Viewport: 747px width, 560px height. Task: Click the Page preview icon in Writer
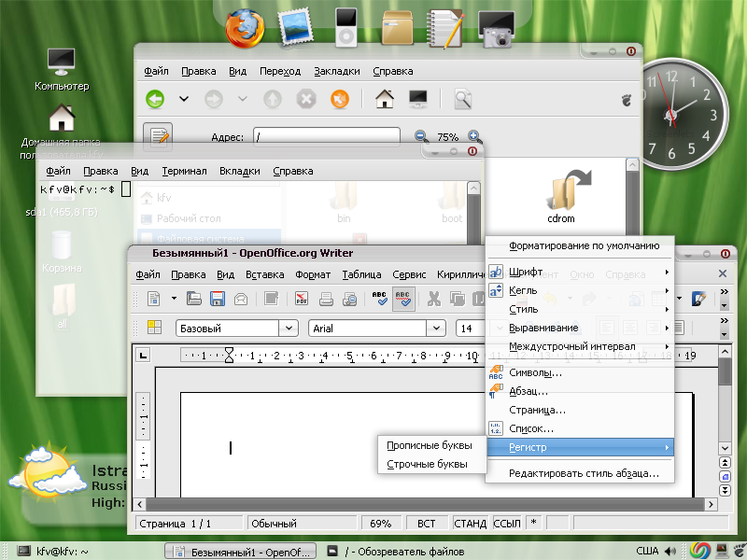point(350,299)
